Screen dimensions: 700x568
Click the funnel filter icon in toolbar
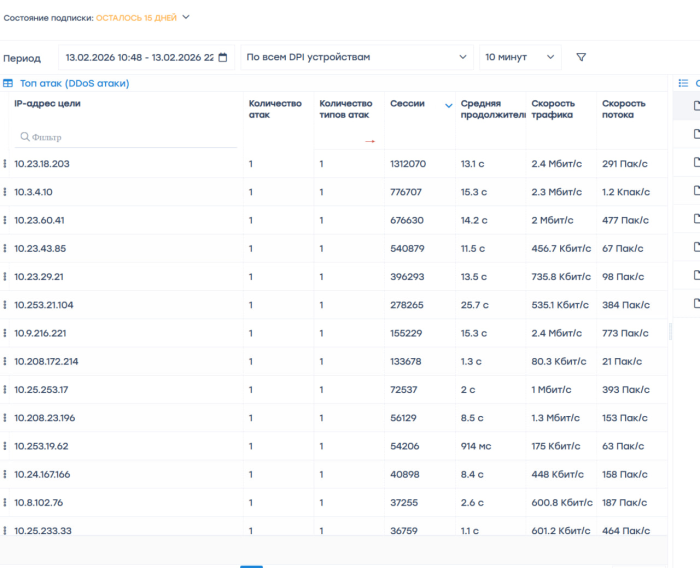pos(581,58)
